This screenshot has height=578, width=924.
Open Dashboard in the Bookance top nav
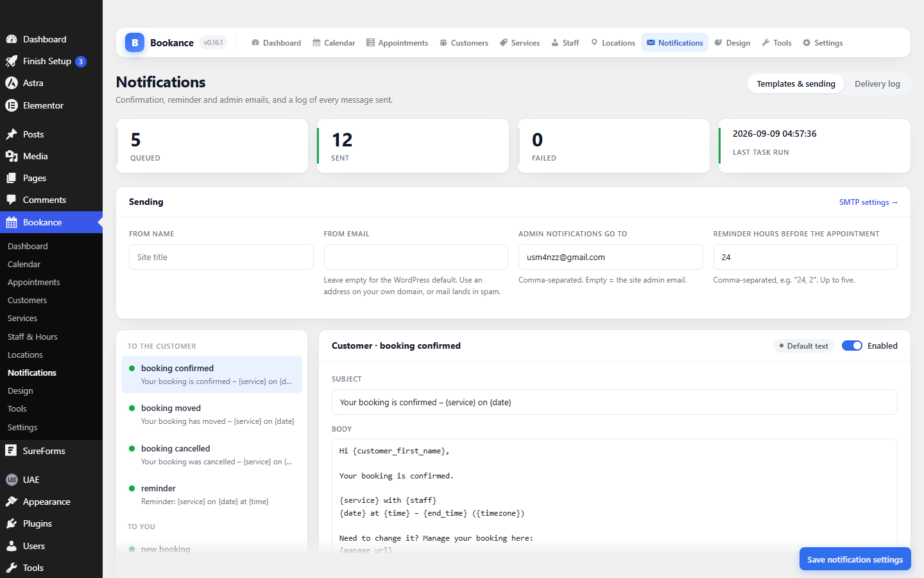click(276, 42)
